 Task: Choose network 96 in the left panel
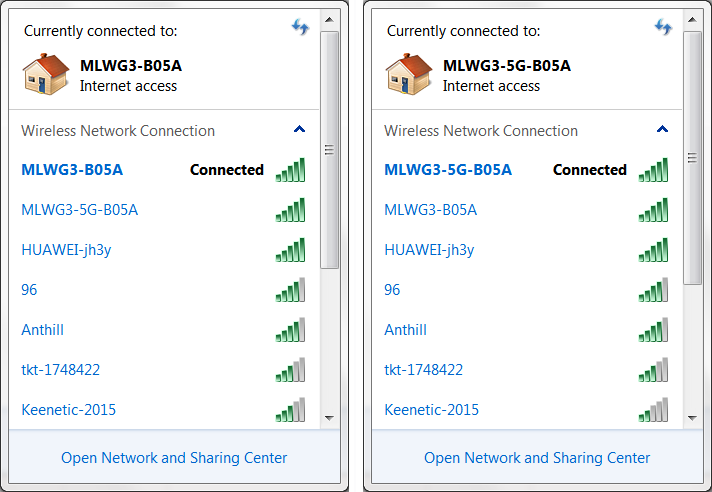tap(29, 290)
